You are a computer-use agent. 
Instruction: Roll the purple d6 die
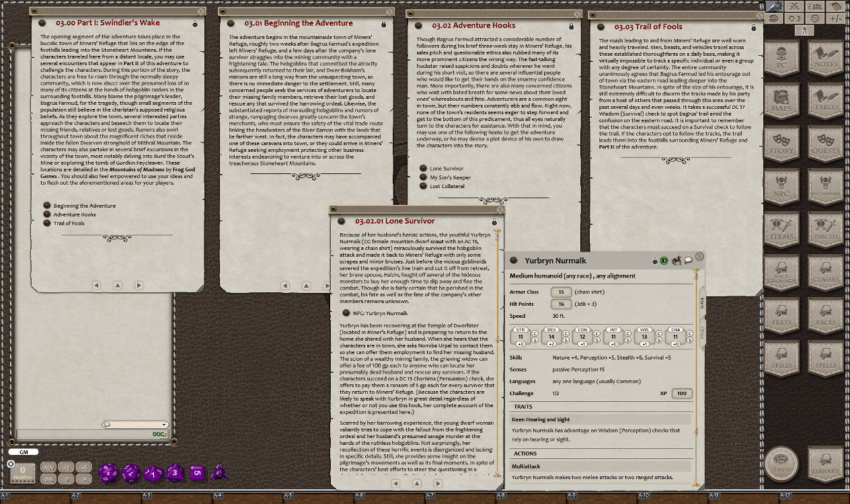(196, 472)
